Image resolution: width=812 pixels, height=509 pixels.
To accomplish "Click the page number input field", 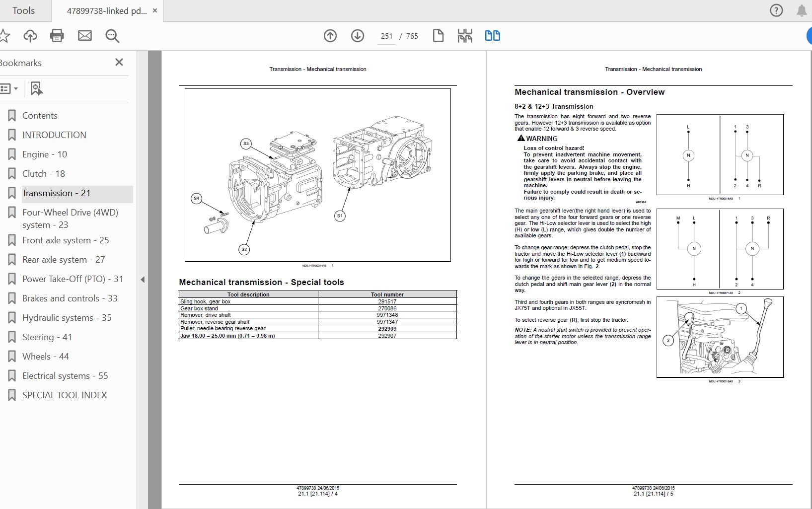I will (x=386, y=36).
